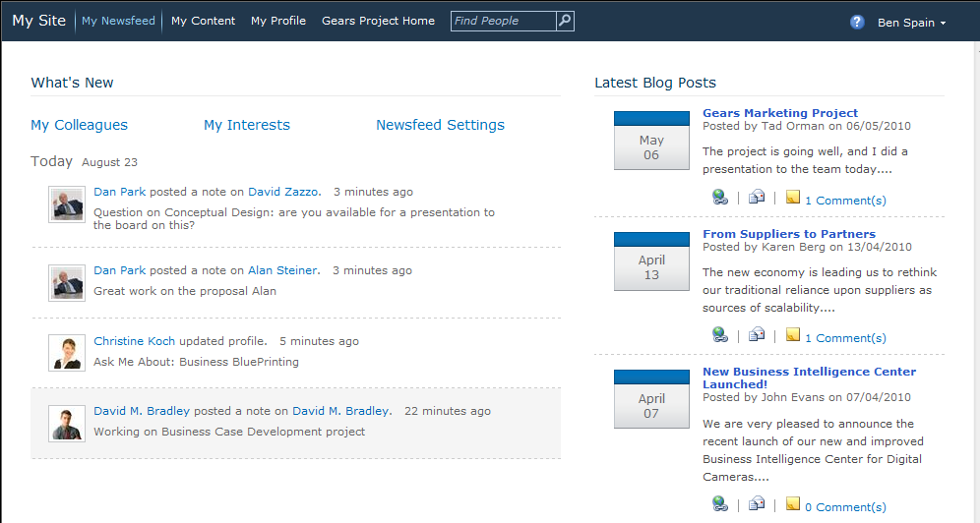Open David Zazzo profile link
The image size is (980, 523).
pyautogui.click(x=283, y=192)
